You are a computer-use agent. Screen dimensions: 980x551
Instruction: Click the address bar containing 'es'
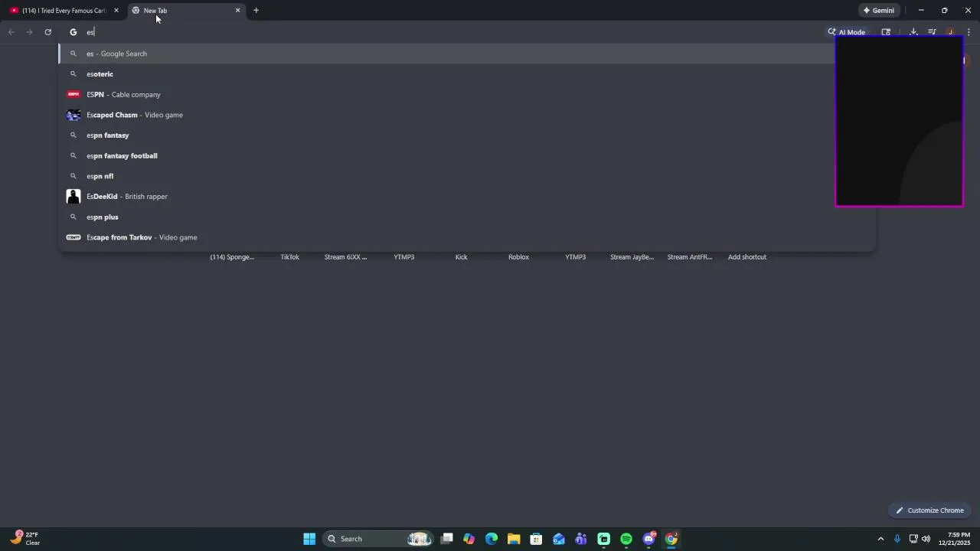point(444,32)
